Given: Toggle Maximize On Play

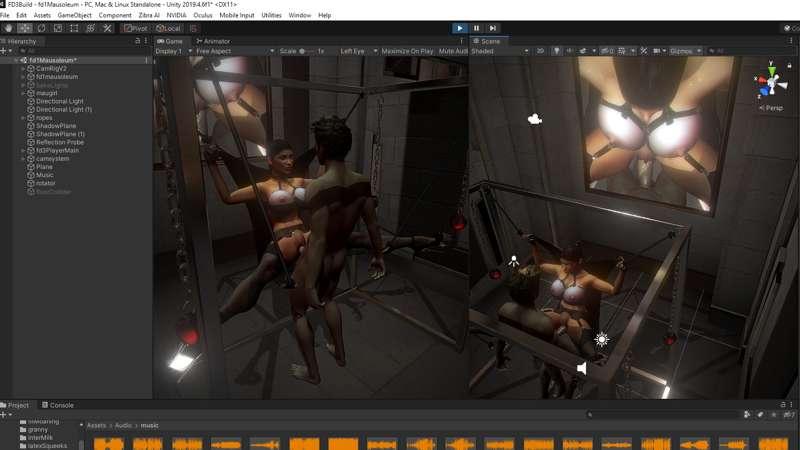Looking at the screenshot, I should tap(407, 51).
